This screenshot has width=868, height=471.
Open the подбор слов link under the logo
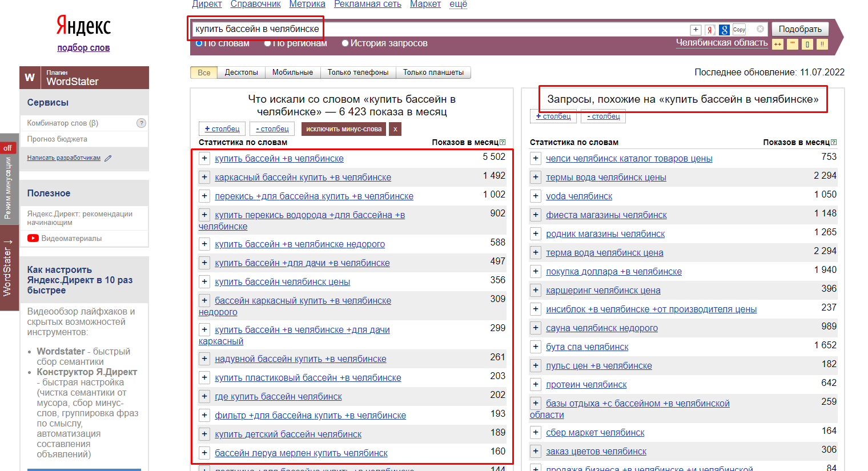coord(83,48)
